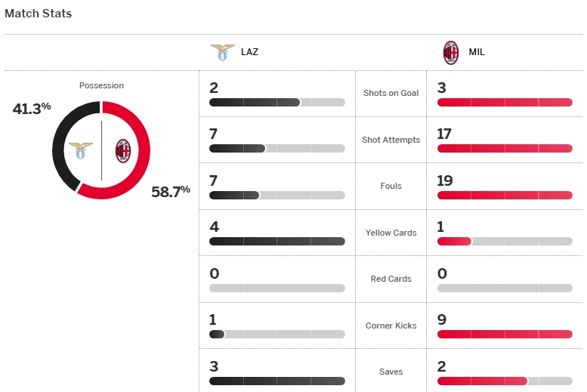Viewport: 587px width, 392px height.
Task: Click the Fouls stat label
Action: [x=391, y=186]
